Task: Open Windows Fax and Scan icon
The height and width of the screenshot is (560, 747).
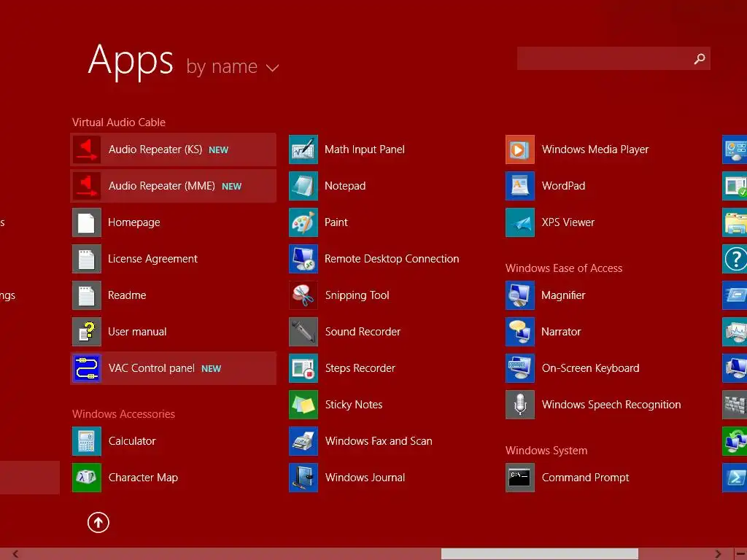Action: tap(303, 441)
